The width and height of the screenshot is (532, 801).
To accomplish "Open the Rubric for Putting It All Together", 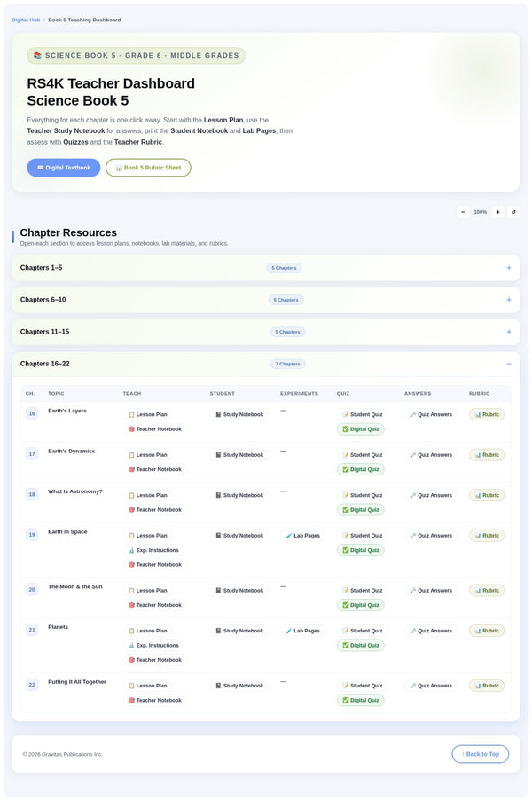I will (486, 686).
